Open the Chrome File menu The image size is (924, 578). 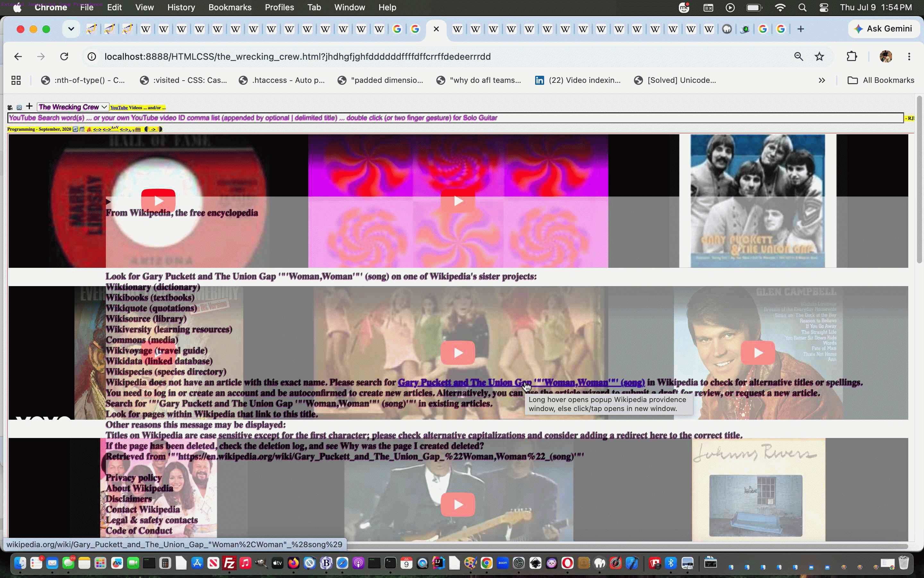(87, 7)
